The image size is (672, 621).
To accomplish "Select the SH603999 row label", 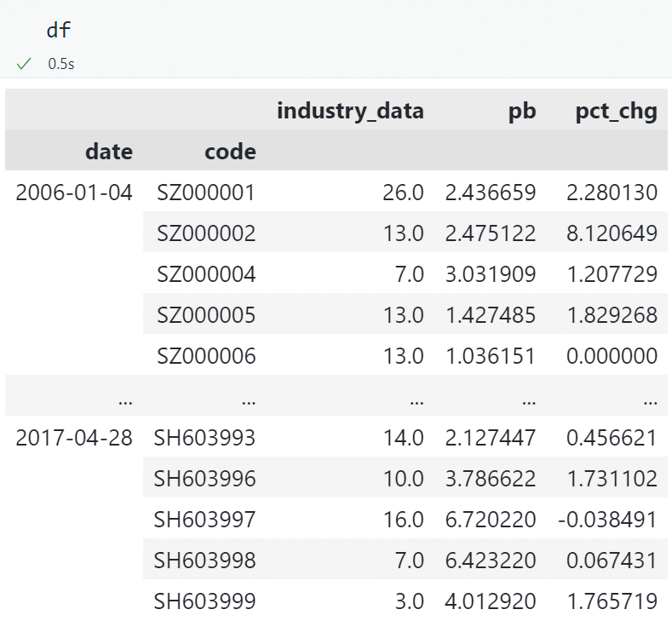I will [204, 601].
